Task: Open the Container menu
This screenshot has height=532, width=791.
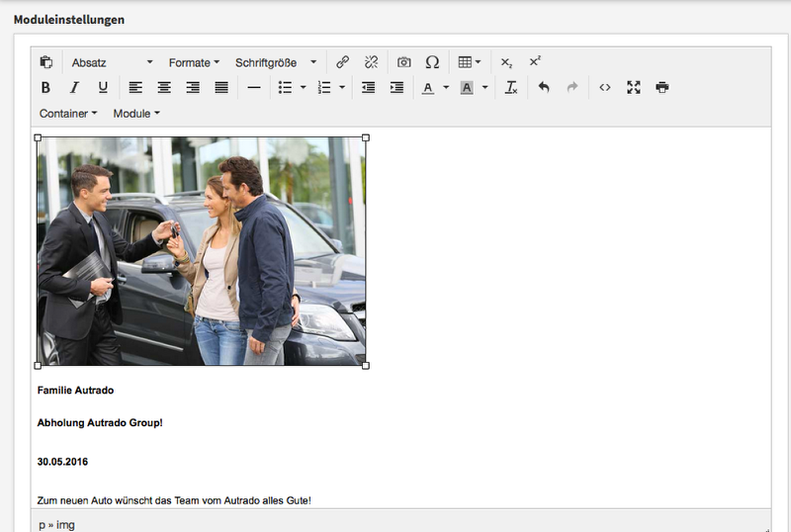Action: point(68,114)
